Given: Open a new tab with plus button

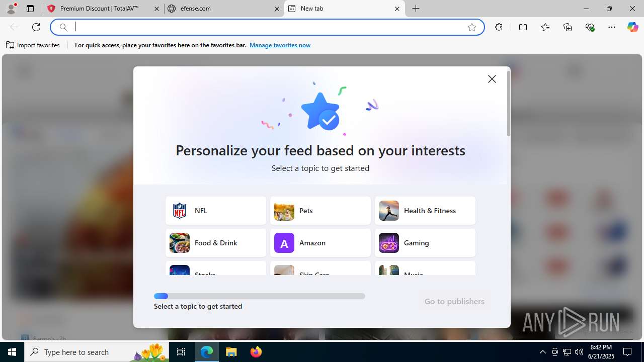Looking at the screenshot, I should (416, 9).
